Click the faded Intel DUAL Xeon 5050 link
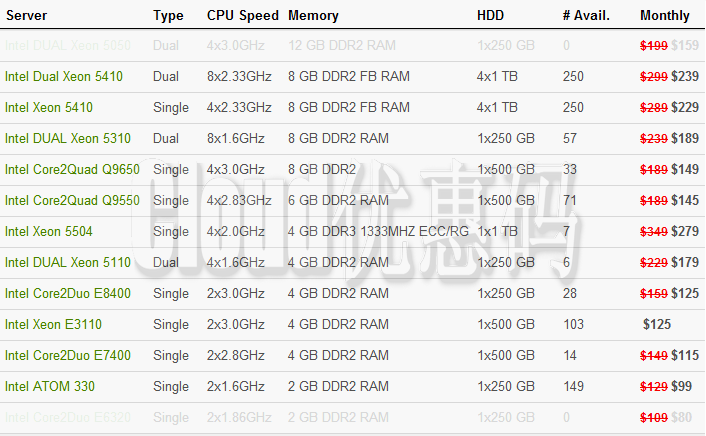Screen dimensions: 706x436 pyautogui.click(x=67, y=45)
